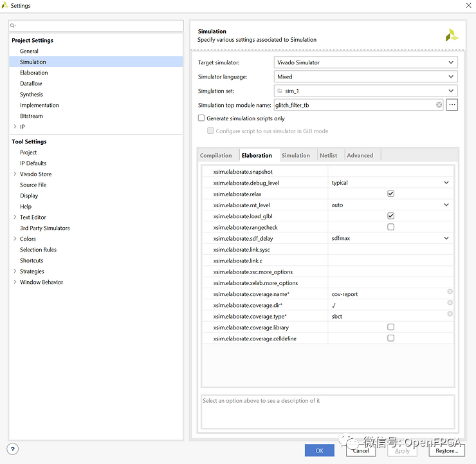Screen dimensions: 476x464
Task: Click the help question mark icon
Action: (x=13, y=449)
